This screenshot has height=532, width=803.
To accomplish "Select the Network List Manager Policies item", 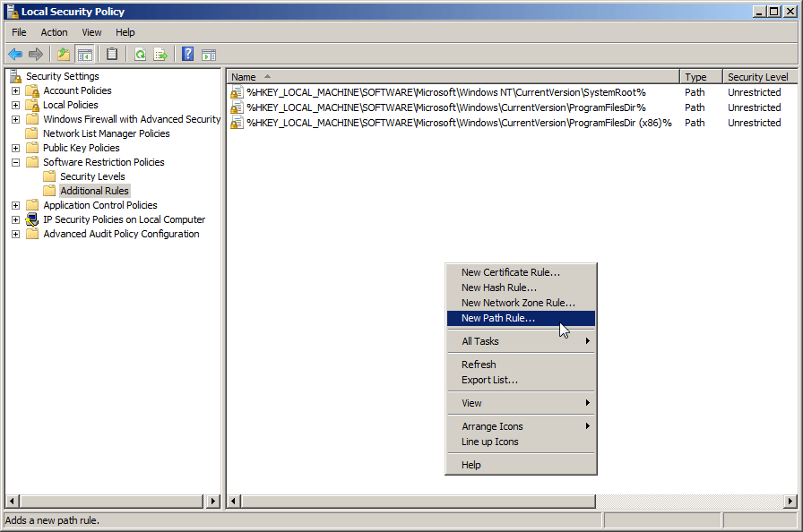I will [x=107, y=133].
